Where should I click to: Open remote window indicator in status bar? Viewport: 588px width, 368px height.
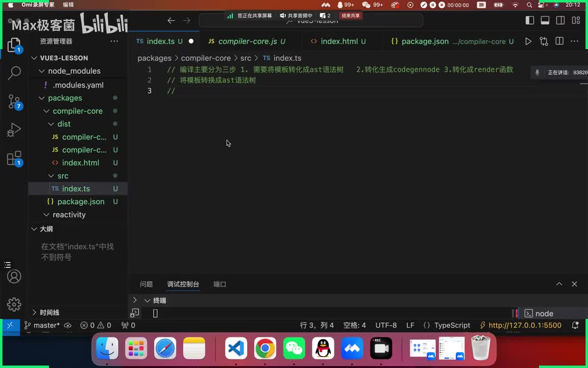coord(10,325)
